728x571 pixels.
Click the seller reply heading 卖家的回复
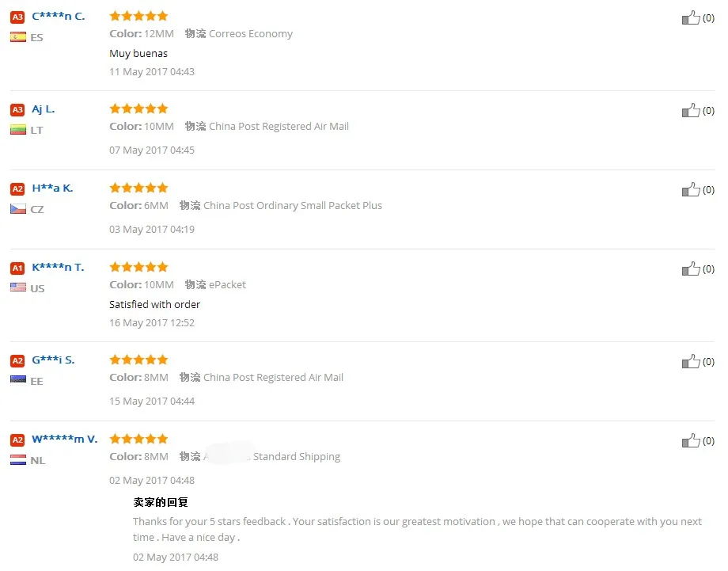[x=160, y=502]
